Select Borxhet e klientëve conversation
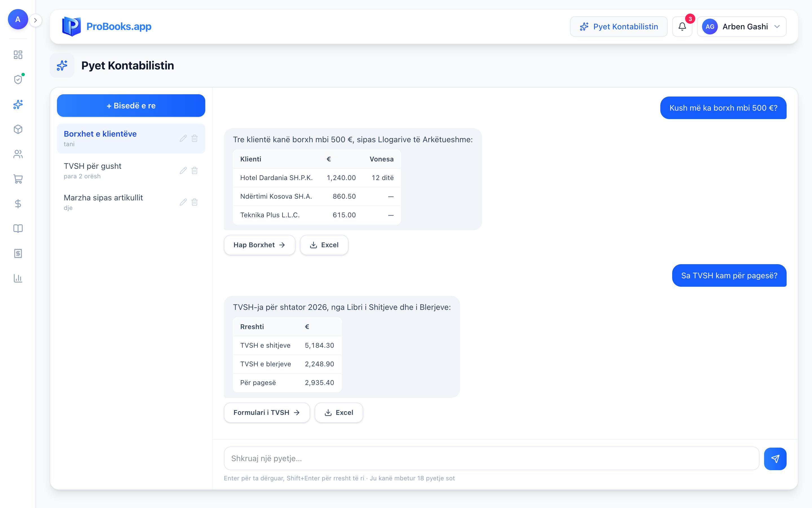Image resolution: width=812 pixels, height=508 pixels. click(x=131, y=138)
